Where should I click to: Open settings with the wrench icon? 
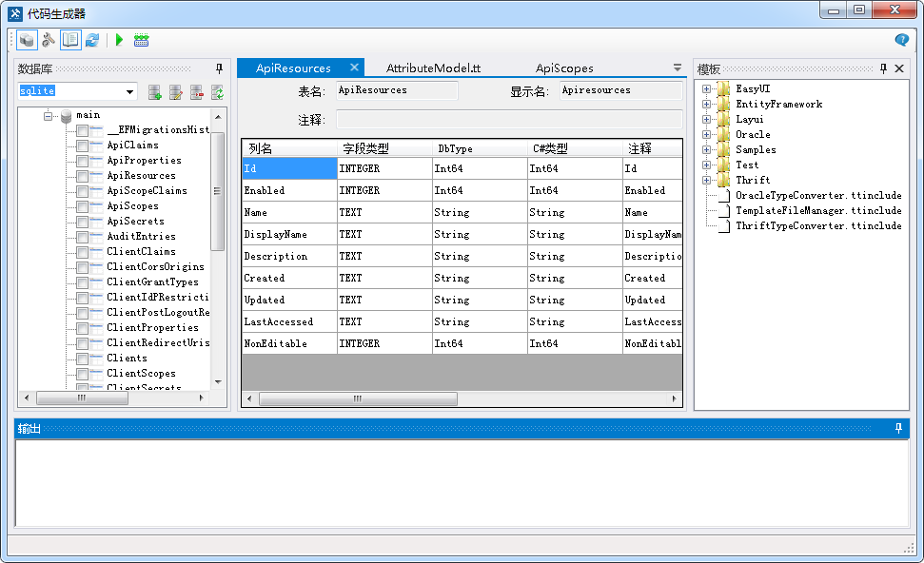point(49,40)
